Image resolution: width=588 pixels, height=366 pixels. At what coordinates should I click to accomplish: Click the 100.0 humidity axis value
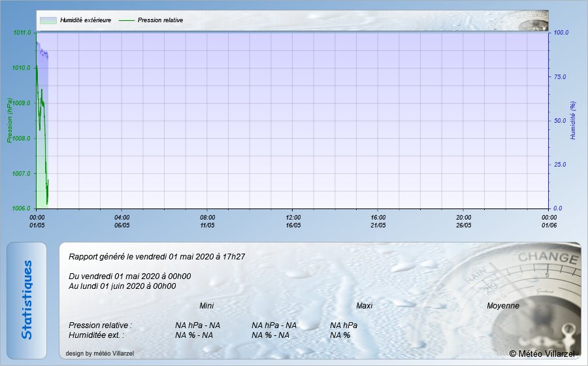point(561,33)
